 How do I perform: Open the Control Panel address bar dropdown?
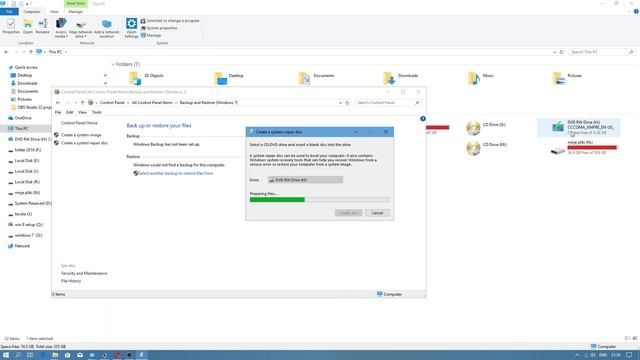tap(340, 103)
